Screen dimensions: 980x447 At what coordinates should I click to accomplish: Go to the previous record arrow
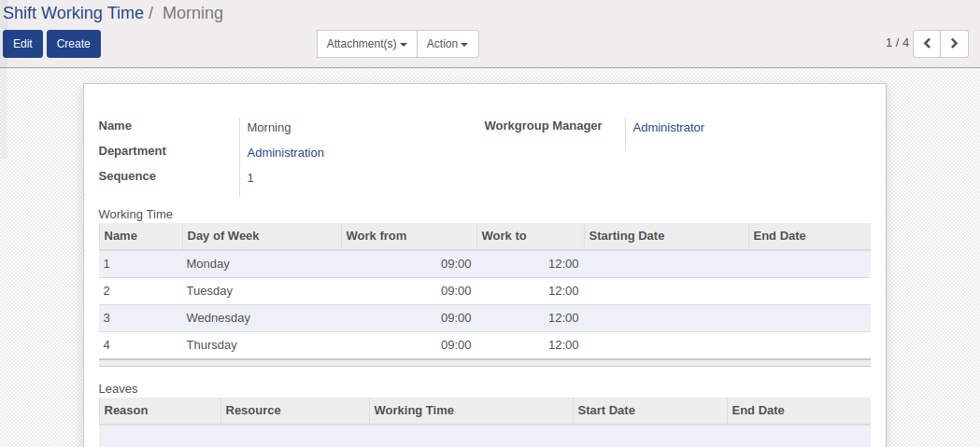coord(926,44)
